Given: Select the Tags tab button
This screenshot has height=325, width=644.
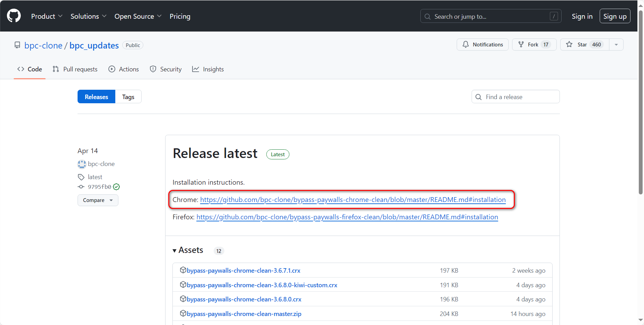Looking at the screenshot, I should (128, 97).
